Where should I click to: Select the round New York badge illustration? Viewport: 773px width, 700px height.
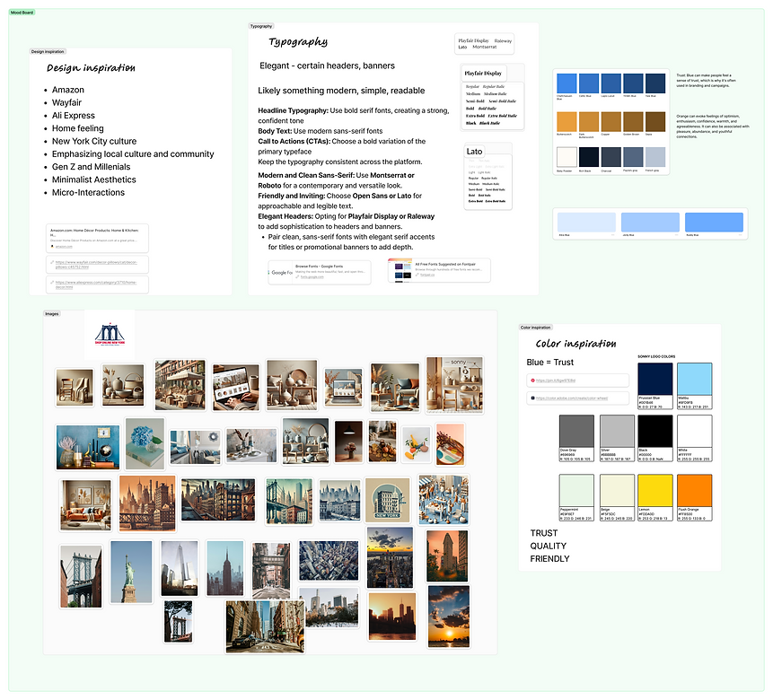pos(388,500)
